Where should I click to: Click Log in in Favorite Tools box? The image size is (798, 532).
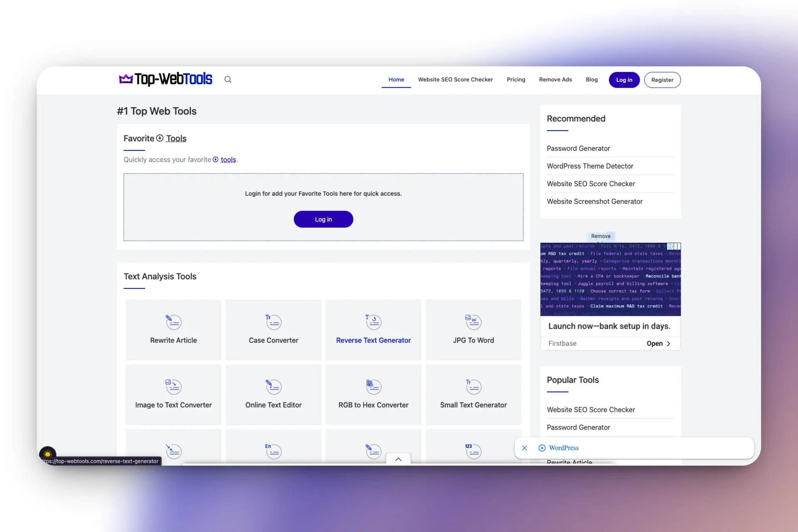[x=323, y=219]
